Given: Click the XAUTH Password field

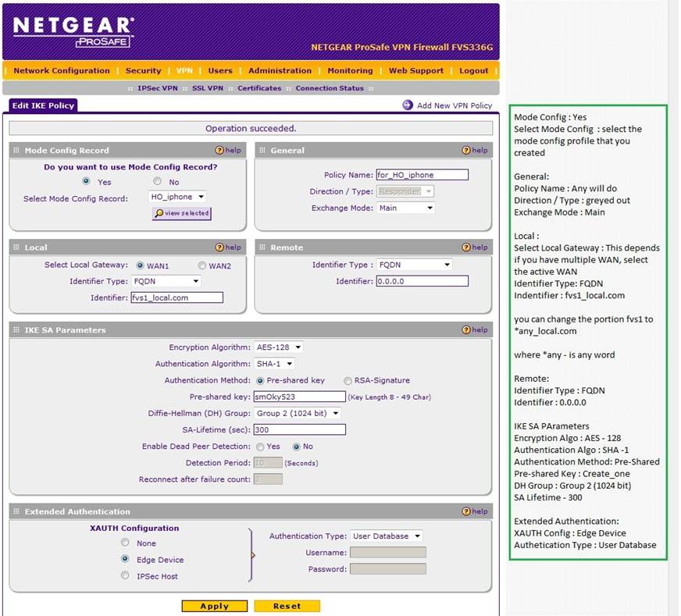Looking at the screenshot, I should [x=388, y=569].
